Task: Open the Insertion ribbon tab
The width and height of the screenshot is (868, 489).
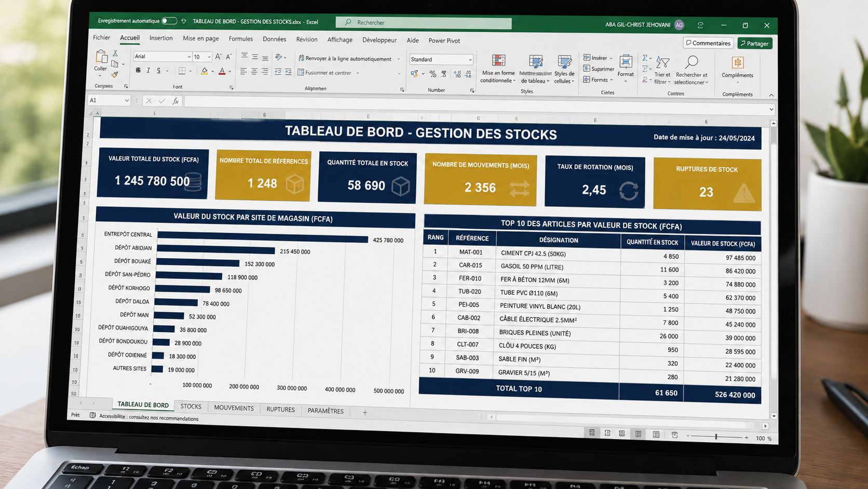Action: pos(161,38)
